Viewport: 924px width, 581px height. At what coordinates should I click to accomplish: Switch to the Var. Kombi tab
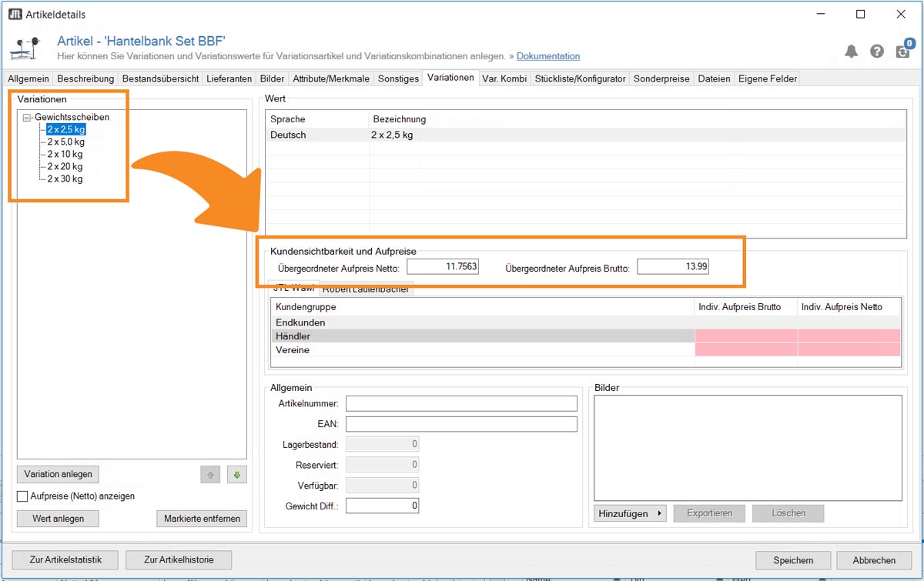click(x=504, y=78)
